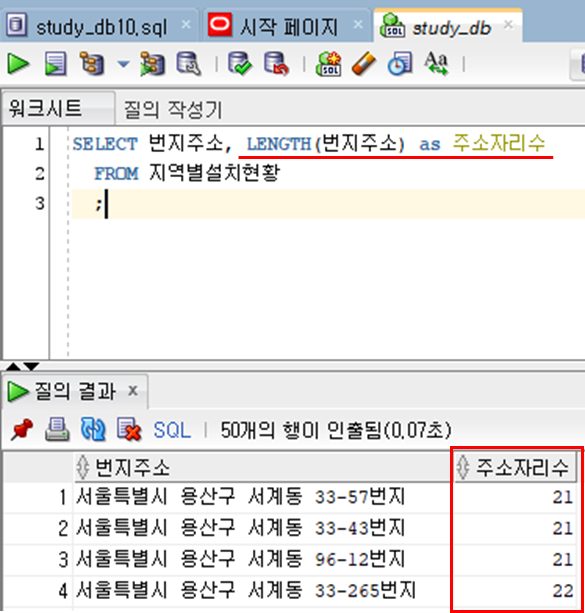This screenshot has width=585, height=613.
Task: Click the SELECT keyword in the editor
Action: coord(105,144)
